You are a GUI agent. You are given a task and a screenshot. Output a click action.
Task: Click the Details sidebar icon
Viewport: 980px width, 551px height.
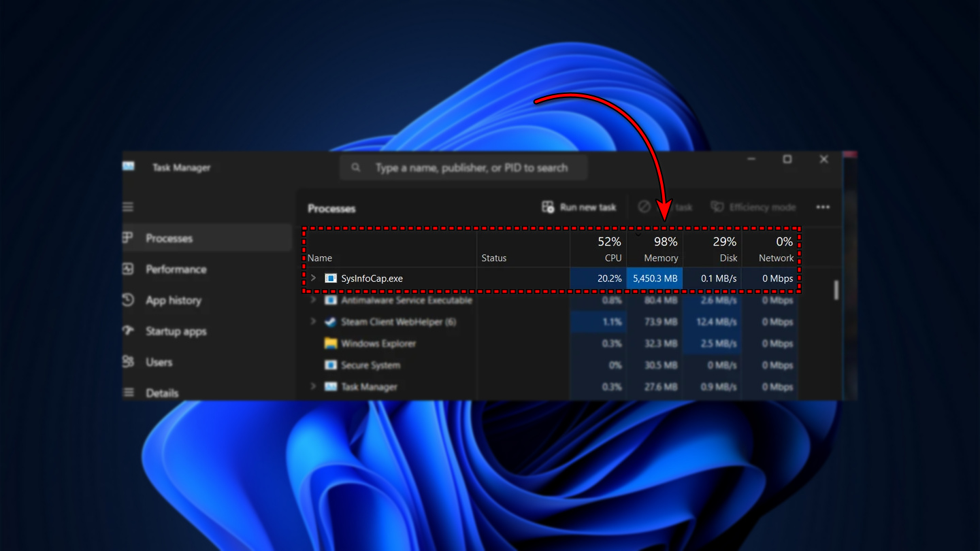[x=127, y=393]
